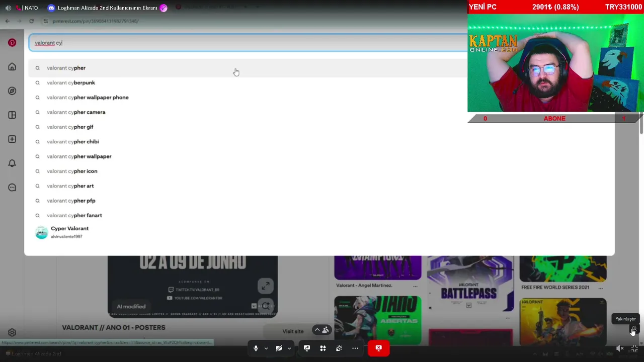Click the Valorant - Angel Martinez pin title
This screenshot has width=644, height=362.
(x=364, y=286)
